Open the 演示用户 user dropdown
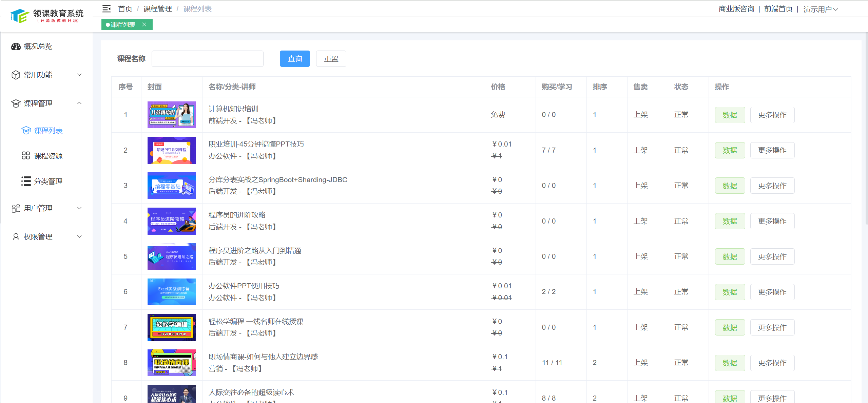The width and height of the screenshot is (868, 403). [821, 9]
